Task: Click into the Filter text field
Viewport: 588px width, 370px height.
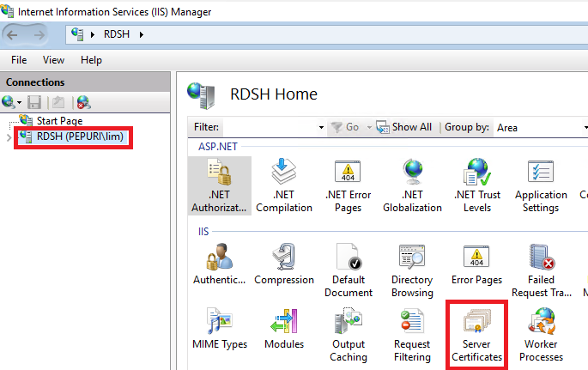Action: point(270,127)
